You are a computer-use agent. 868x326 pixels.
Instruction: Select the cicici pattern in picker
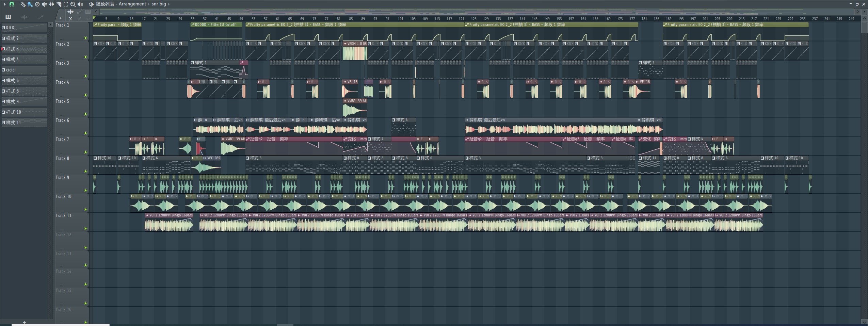(x=24, y=70)
